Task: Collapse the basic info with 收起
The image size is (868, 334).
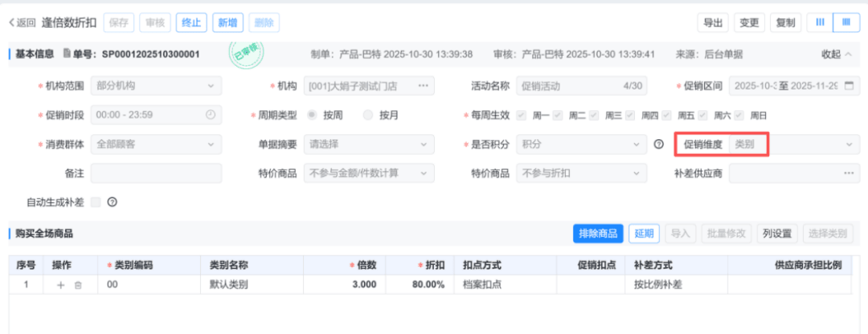Action: coord(836,54)
